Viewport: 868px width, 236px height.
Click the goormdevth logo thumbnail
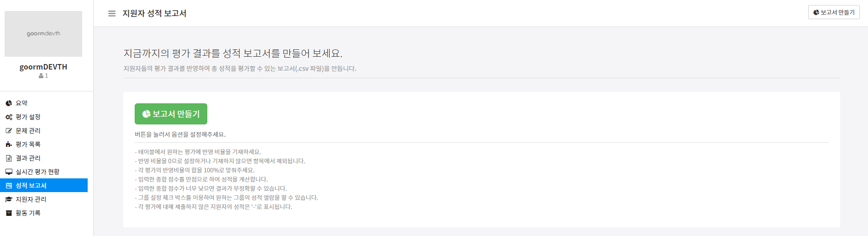[43, 34]
